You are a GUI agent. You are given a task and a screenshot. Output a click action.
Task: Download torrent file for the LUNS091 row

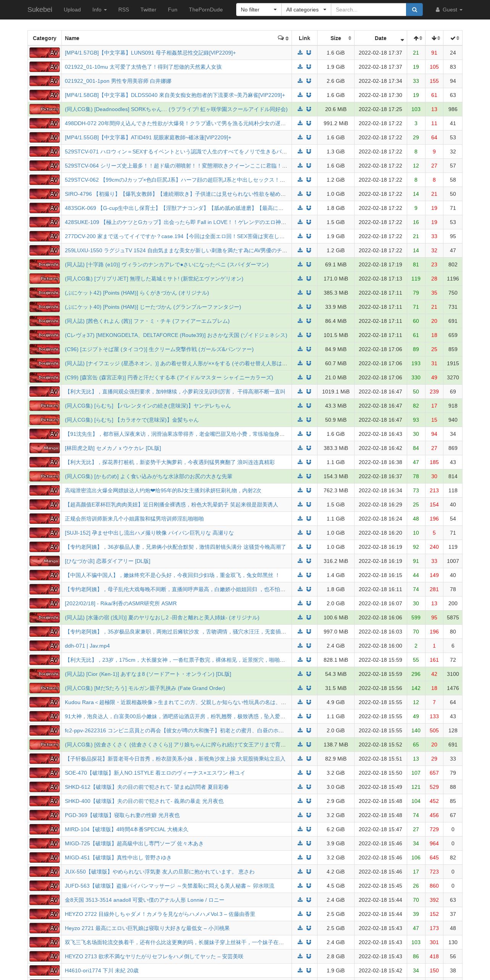[x=300, y=53]
